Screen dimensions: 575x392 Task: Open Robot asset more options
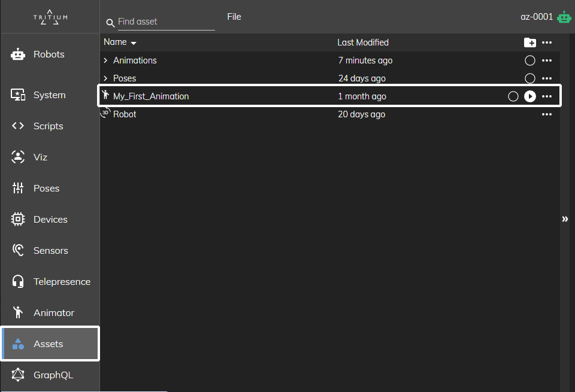pos(547,114)
